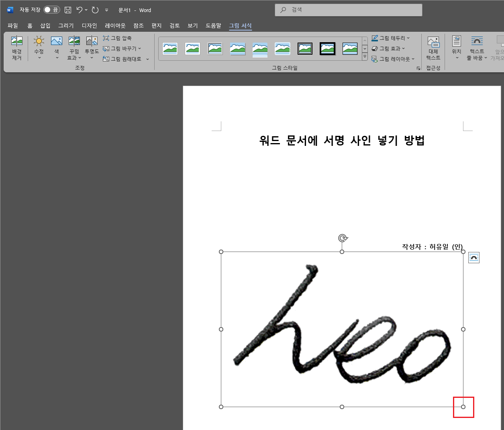Open the 색 (Color) gallery
The width and height of the screenshot is (504, 430).
click(56, 47)
